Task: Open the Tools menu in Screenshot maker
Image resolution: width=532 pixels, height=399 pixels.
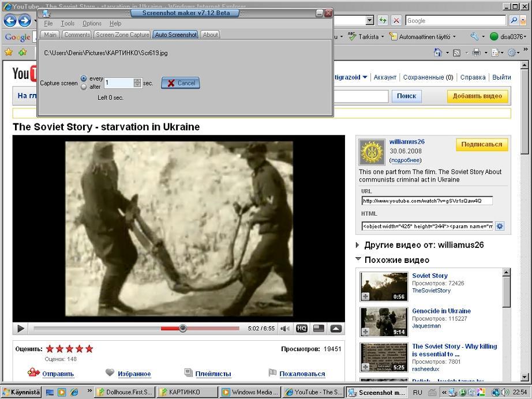Action: 68,24
